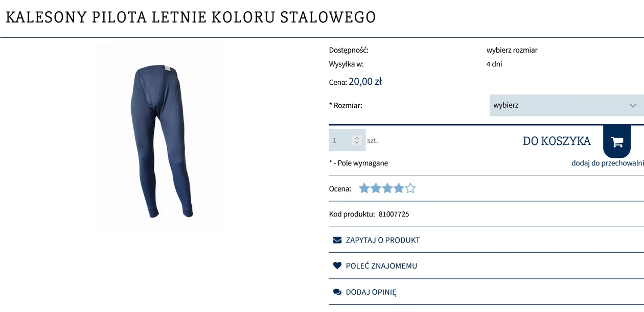The width and height of the screenshot is (644, 312).
Task: Decrease quantity with the down arrow
Action: 357,142
